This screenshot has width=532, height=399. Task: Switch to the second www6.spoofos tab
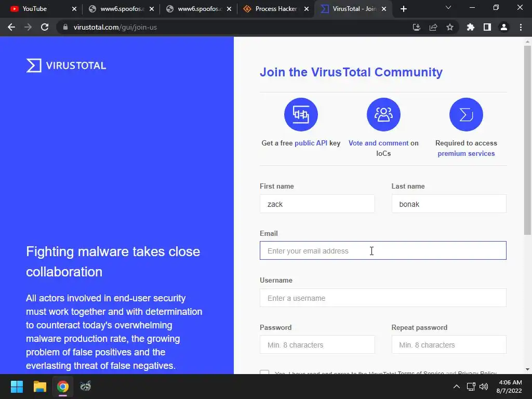point(198,9)
